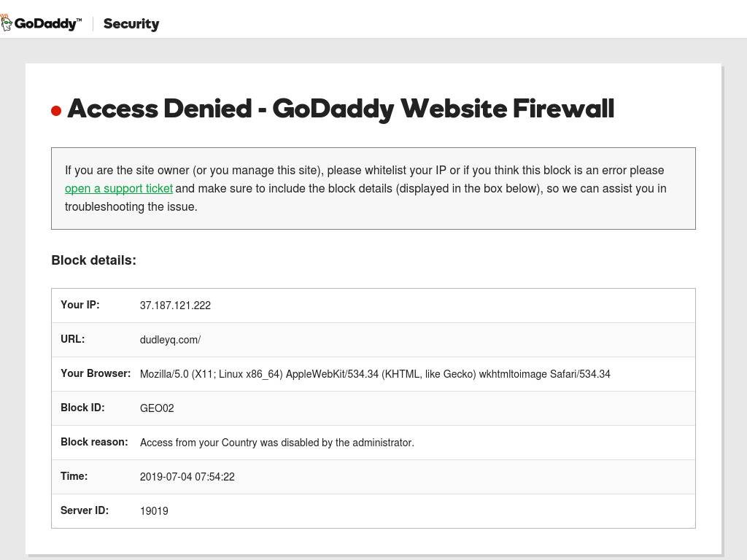
Task: Click the 'Your Browser:' row label
Action: tap(96, 373)
